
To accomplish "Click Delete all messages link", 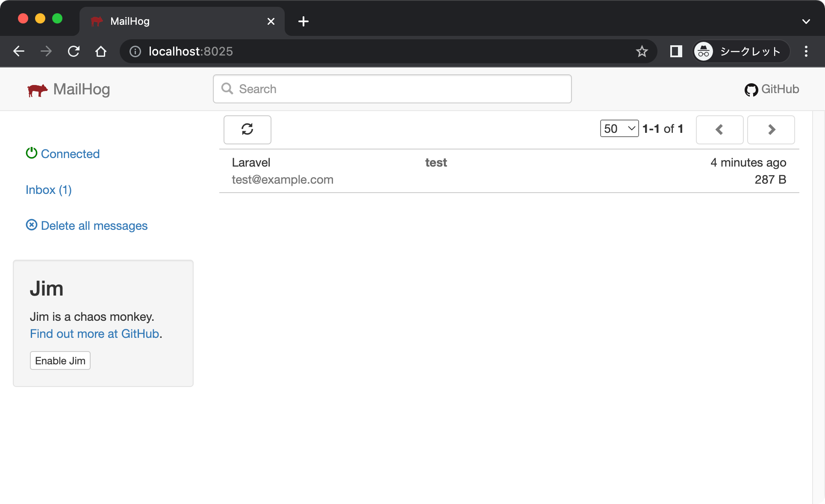I will [x=94, y=226].
